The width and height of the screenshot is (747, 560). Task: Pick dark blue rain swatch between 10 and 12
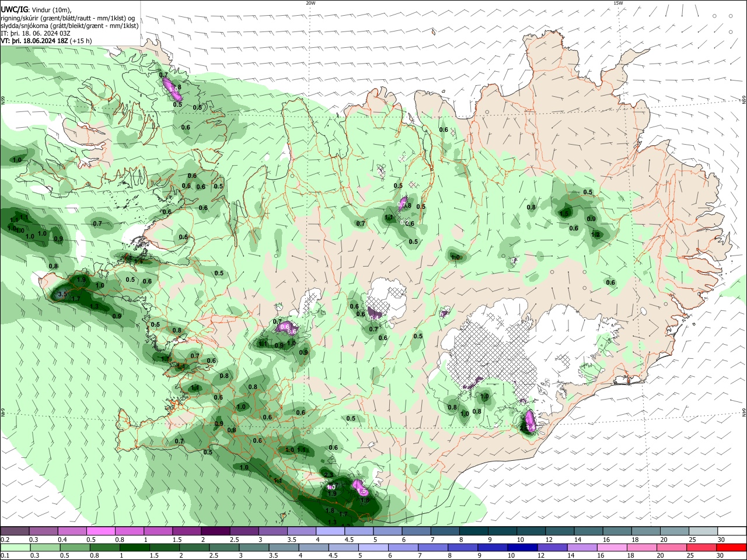pyautogui.click(x=522, y=547)
